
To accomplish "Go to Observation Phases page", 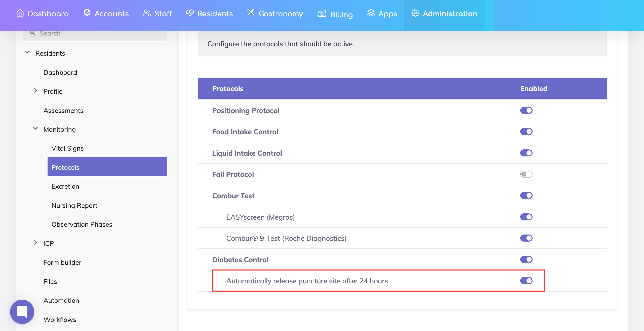I will [82, 224].
